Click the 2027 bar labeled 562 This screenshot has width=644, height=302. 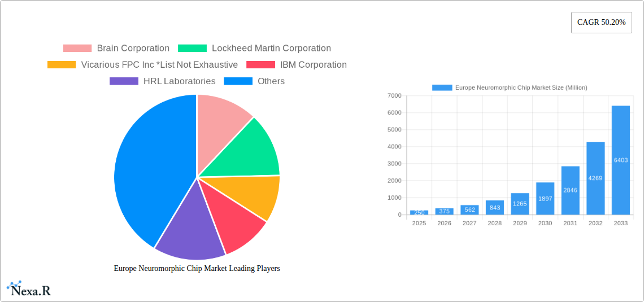[469, 209]
